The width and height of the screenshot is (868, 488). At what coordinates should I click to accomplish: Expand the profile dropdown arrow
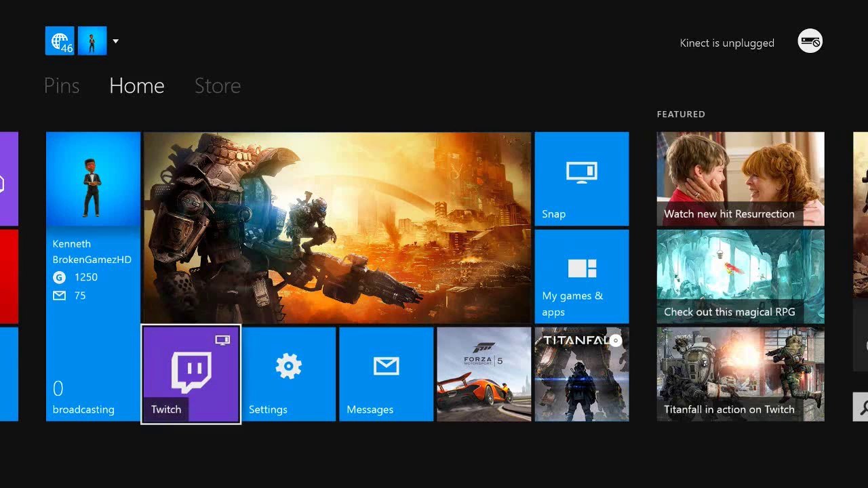coord(115,41)
